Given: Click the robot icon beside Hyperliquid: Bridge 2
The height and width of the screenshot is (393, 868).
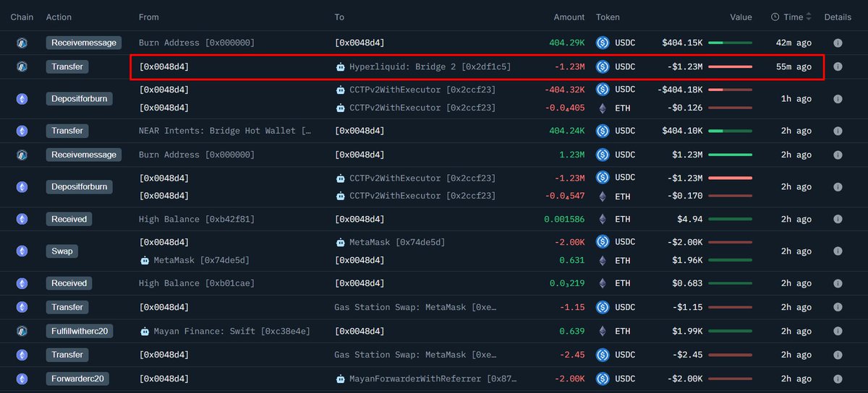Looking at the screenshot, I should (x=341, y=66).
